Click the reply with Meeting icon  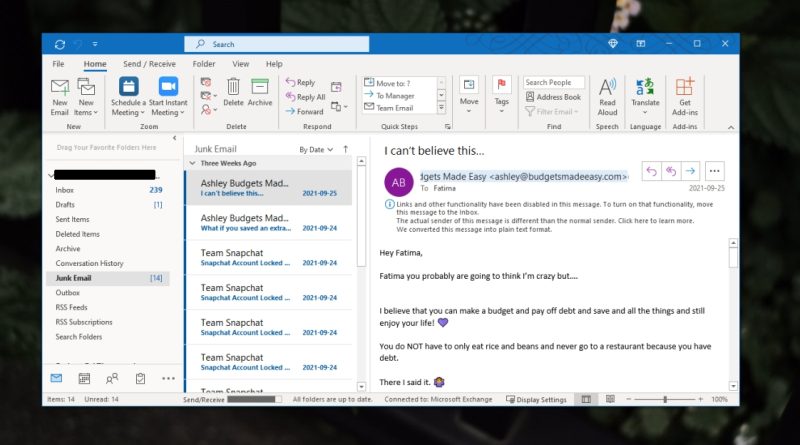pos(336,87)
